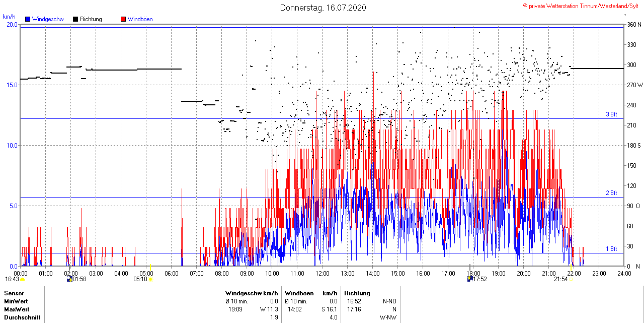This screenshot has height=323, width=644.
Task: Click the moon icon beside 17:52
Action: tap(470, 279)
